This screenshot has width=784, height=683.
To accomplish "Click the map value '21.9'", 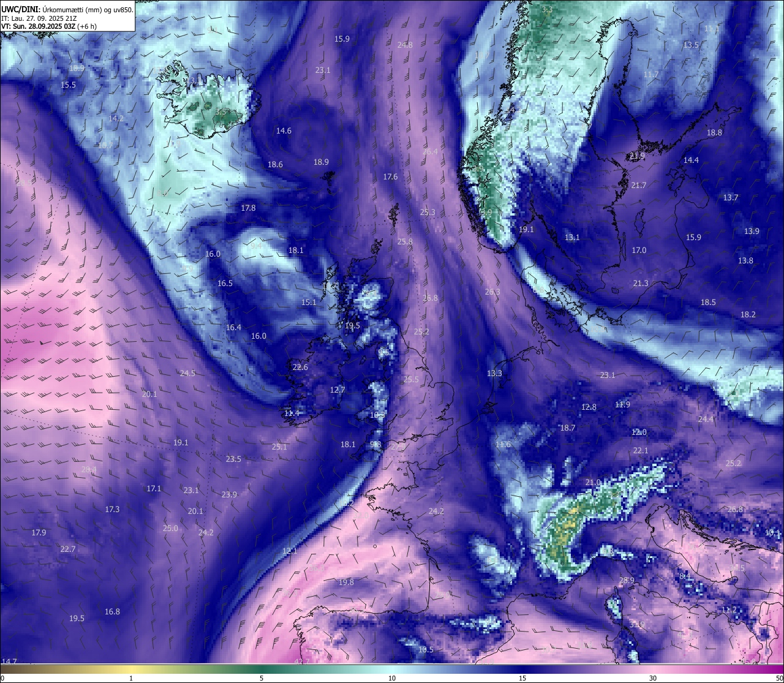I will [637, 156].
